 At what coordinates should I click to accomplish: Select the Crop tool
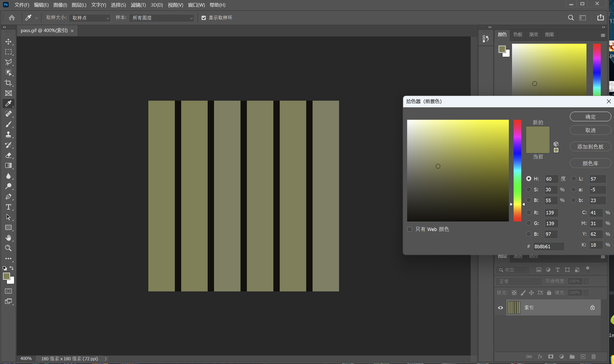[x=8, y=83]
